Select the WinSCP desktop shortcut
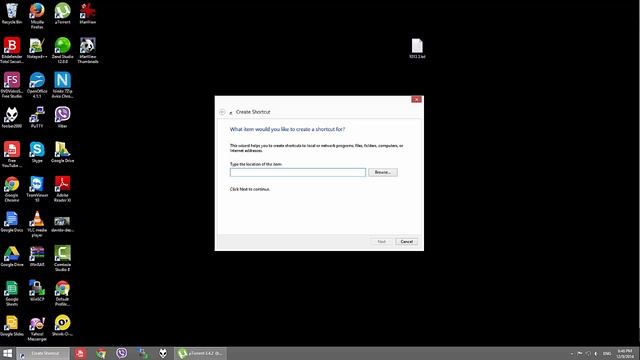 37,291
